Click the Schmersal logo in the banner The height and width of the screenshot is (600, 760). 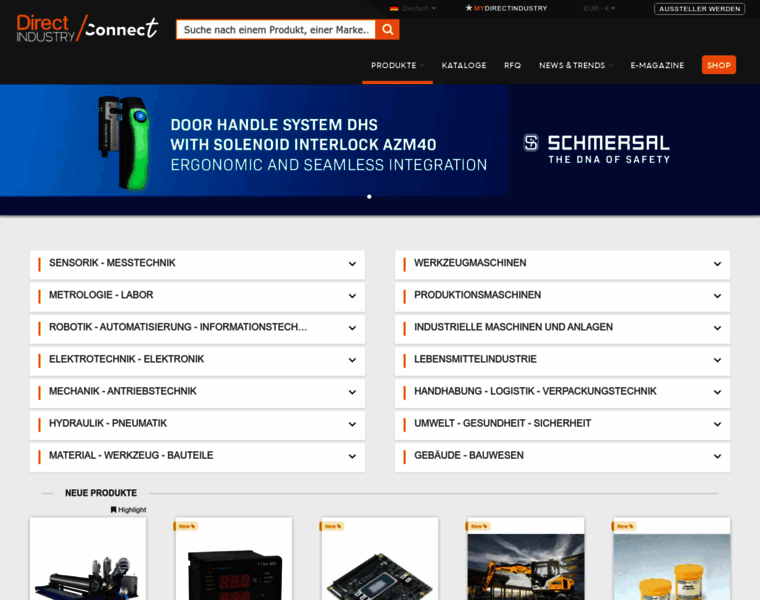(x=597, y=149)
